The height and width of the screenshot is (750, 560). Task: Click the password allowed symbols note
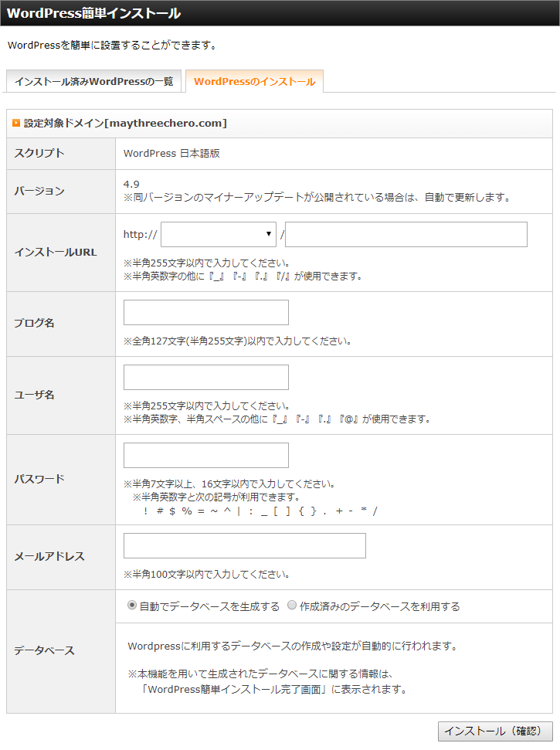point(260,511)
